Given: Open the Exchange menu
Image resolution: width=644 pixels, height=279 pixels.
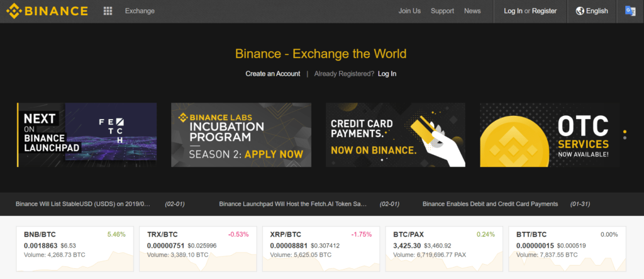Looking at the screenshot, I should pos(140,11).
